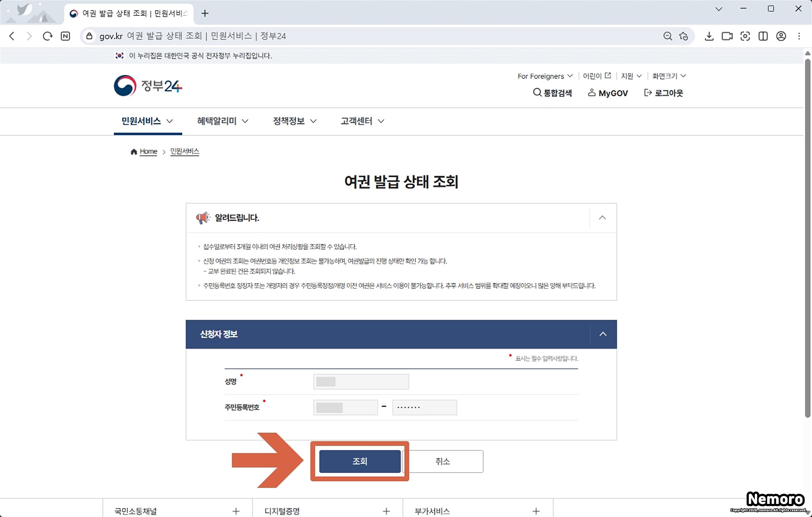Open 통합검색 search
812x517 pixels.
tap(552, 93)
